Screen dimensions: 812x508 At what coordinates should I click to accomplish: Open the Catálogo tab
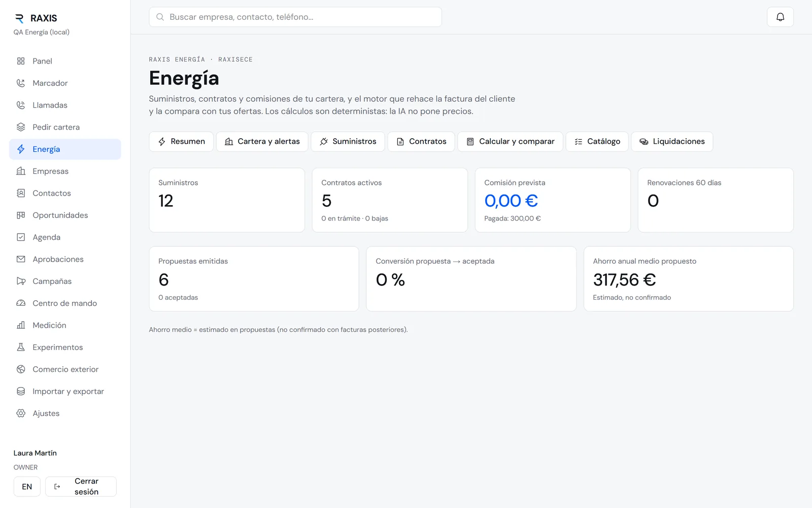coord(597,141)
